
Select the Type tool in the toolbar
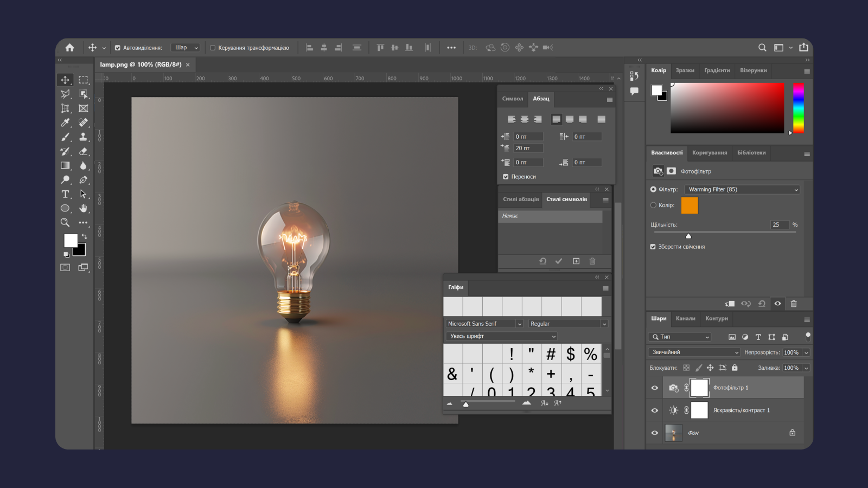click(65, 194)
